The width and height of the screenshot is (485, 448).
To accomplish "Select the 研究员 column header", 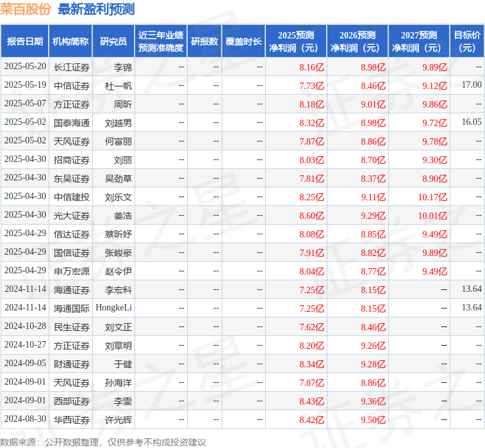I will pyautogui.click(x=113, y=41).
